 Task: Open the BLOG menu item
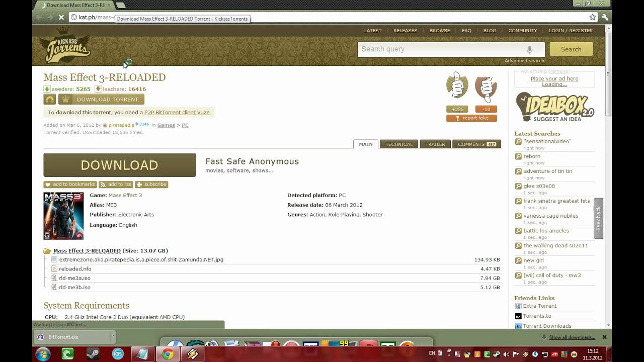[490, 31]
